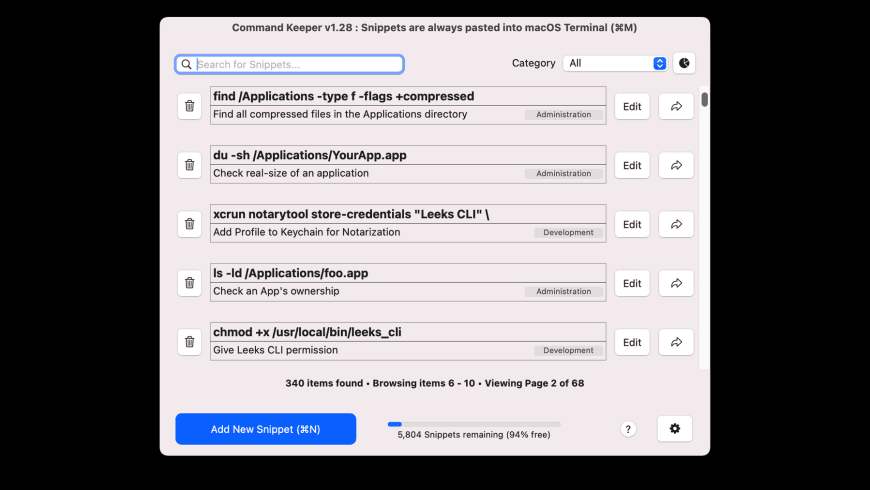Image resolution: width=870 pixels, height=490 pixels.
Task: Click Administration tag on ls -ld snippet
Action: 564,291
